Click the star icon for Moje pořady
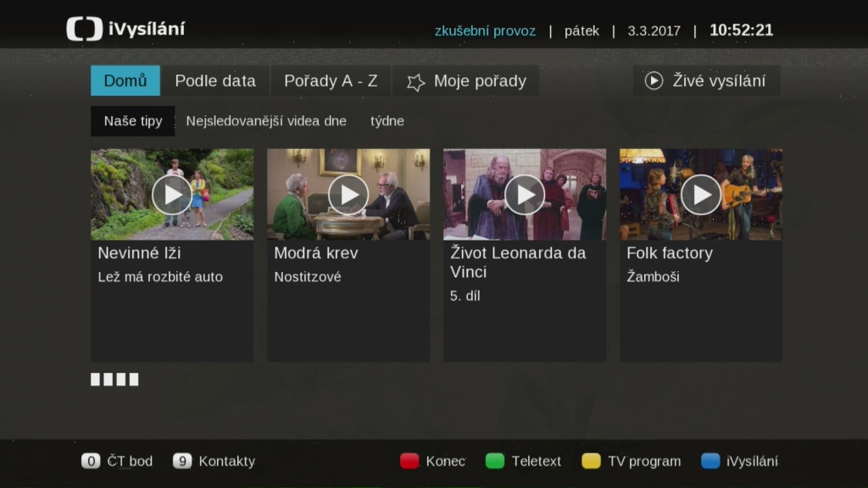The image size is (868, 488). click(415, 82)
